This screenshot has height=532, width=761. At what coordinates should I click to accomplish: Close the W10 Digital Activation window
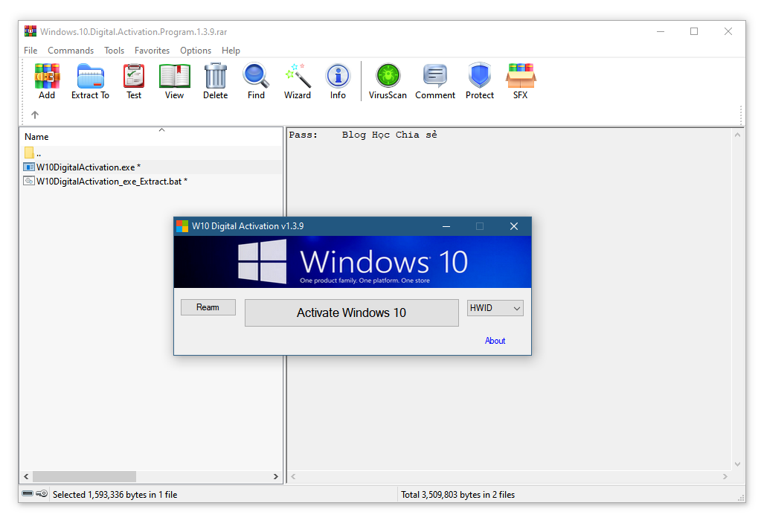coord(514,226)
